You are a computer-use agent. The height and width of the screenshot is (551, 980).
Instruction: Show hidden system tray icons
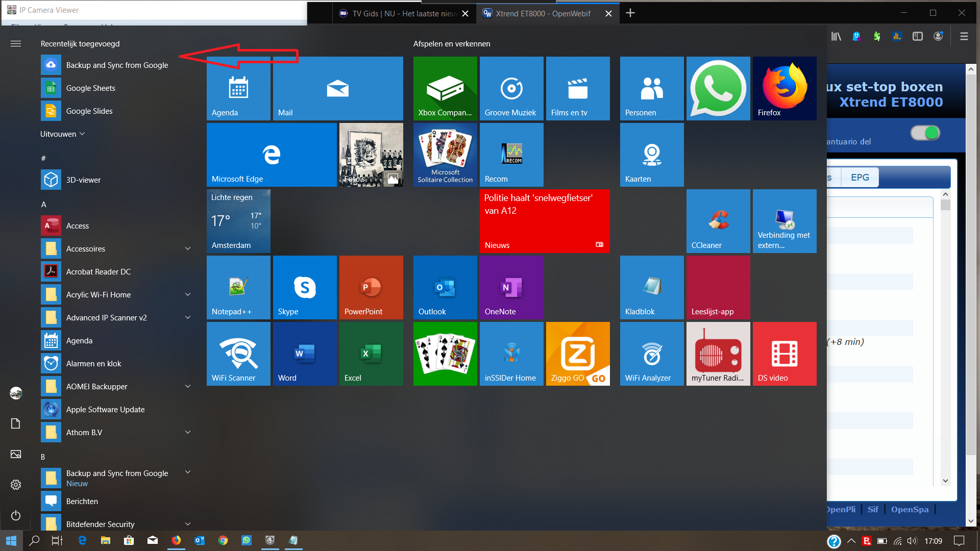point(851,541)
